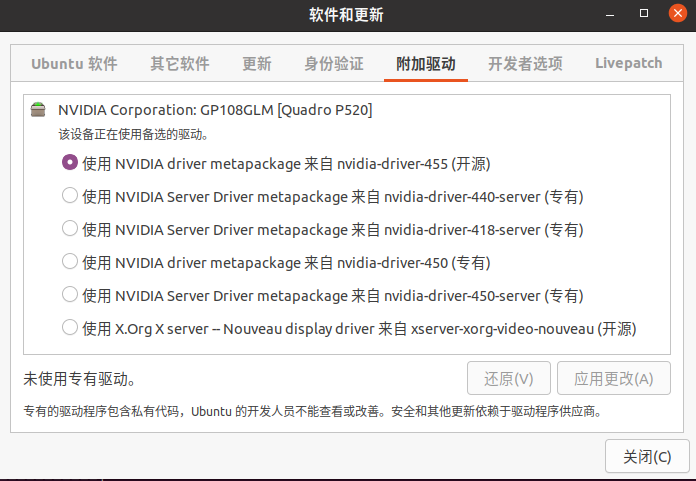
Task: Click the NVIDIA graphics card device icon
Action: click(38, 109)
